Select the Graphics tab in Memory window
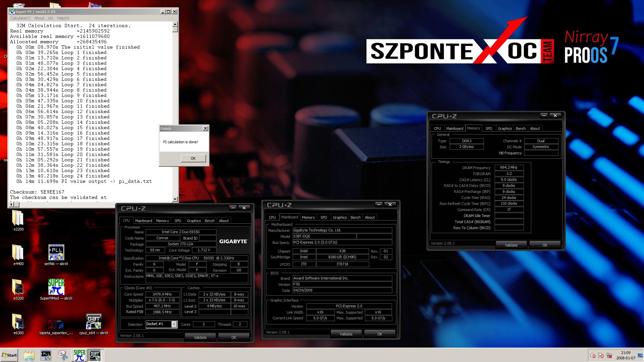The image size is (644, 362). pos(505,128)
